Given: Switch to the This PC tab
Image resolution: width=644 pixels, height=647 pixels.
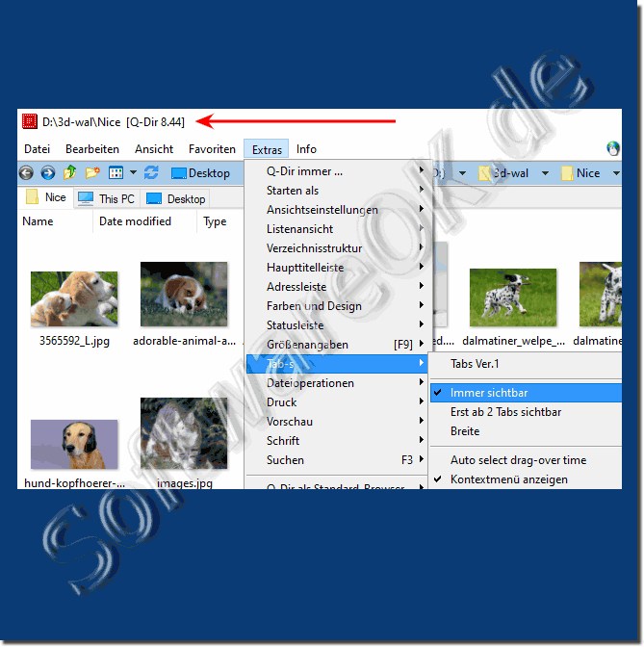Looking at the screenshot, I should click(x=107, y=199).
